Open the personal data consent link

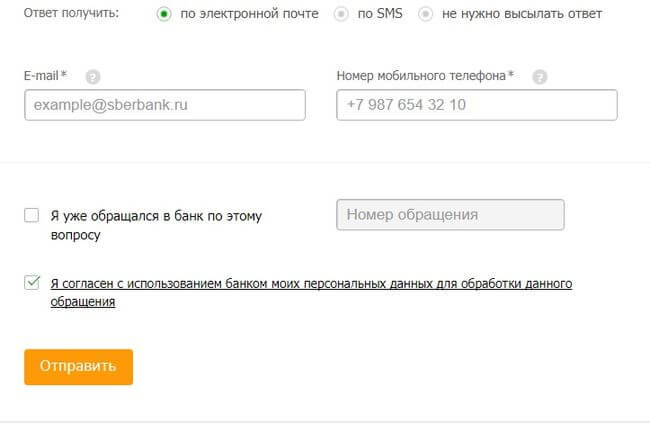(x=310, y=284)
